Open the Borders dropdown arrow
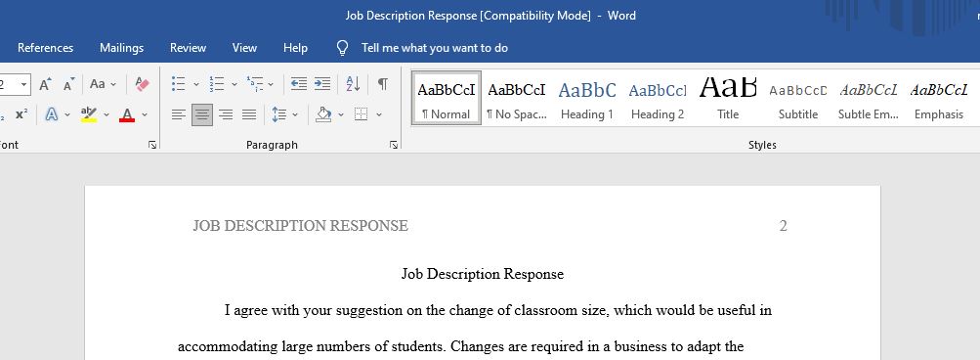980x360 pixels. click(x=379, y=114)
